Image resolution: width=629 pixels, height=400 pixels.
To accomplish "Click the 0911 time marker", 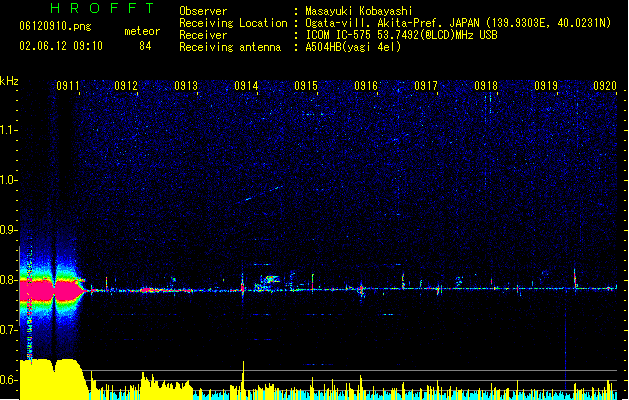I will 67,86.
